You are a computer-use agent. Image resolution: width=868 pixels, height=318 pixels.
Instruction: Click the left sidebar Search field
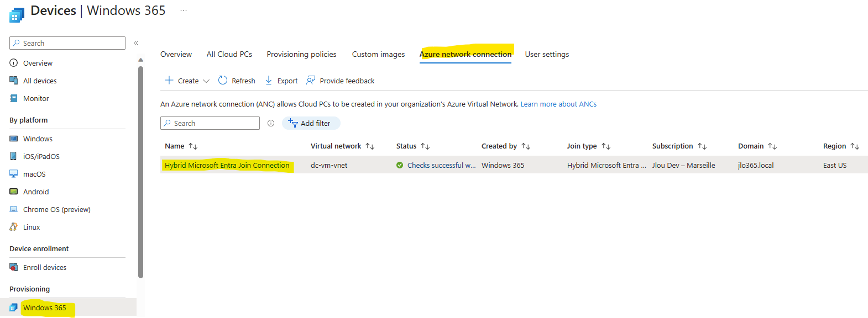(67, 43)
